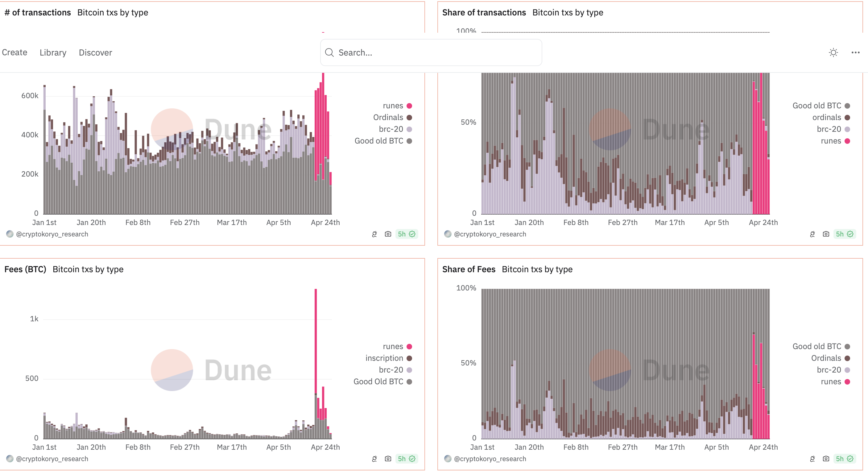Click camera screenshot icon on # of transactions chart
The width and height of the screenshot is (868, 471).
tap(388, 234)
